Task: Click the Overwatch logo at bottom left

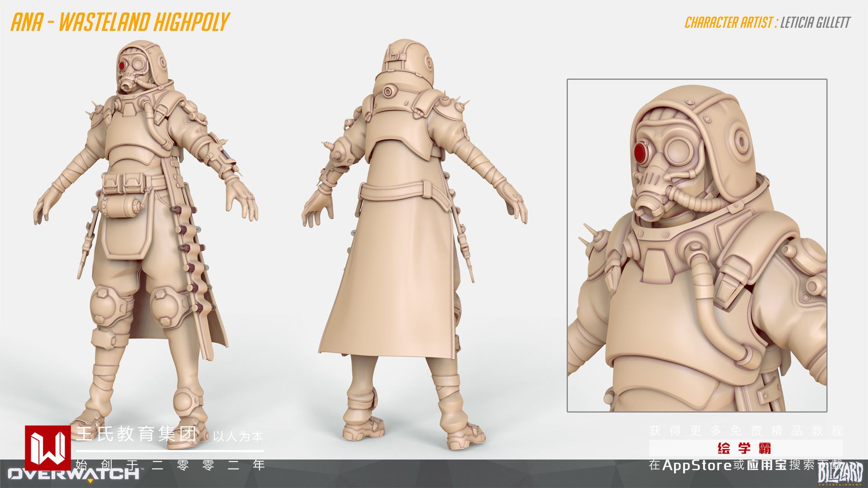Action: [75, 474]
